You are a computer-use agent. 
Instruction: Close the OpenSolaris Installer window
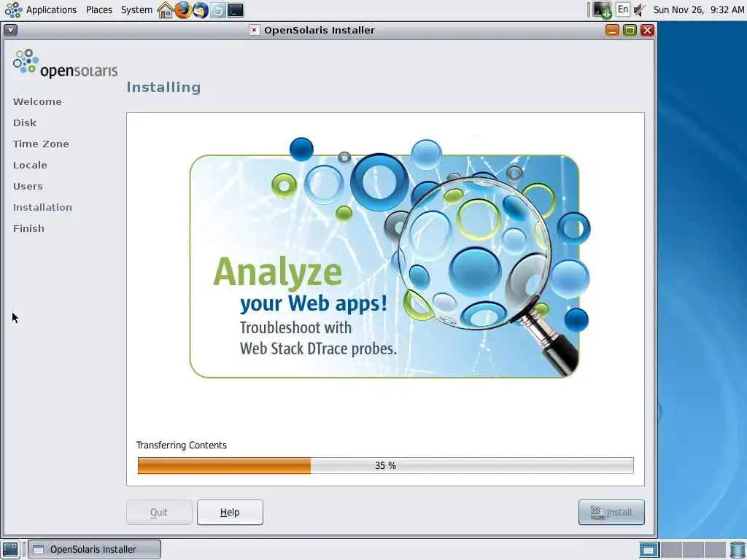pyautogui.click(x=647, y=31)
